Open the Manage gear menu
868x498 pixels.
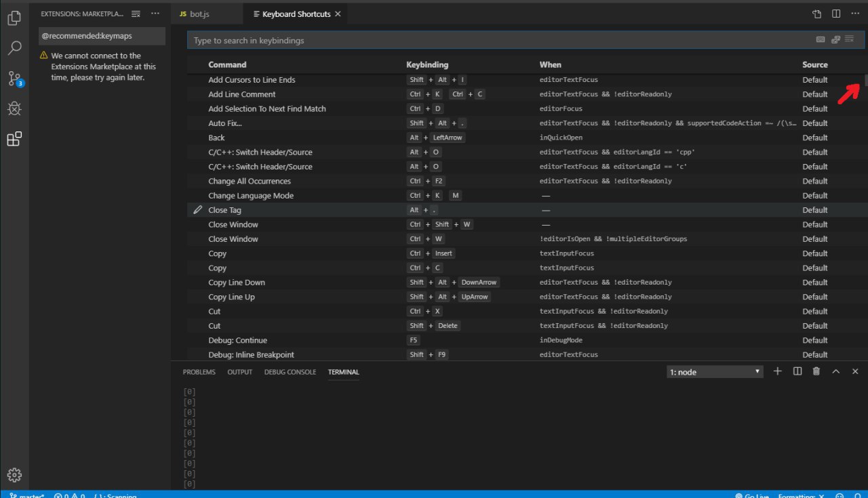14,475
